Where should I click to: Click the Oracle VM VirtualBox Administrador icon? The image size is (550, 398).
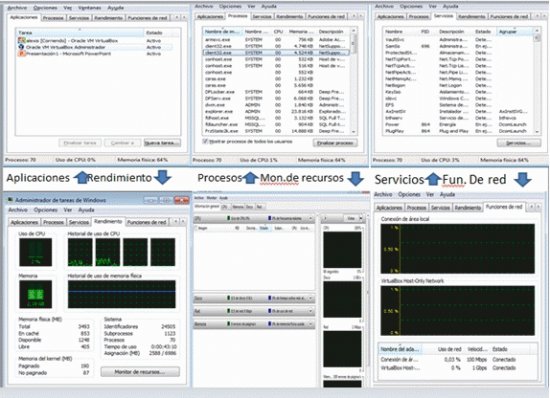21,47
